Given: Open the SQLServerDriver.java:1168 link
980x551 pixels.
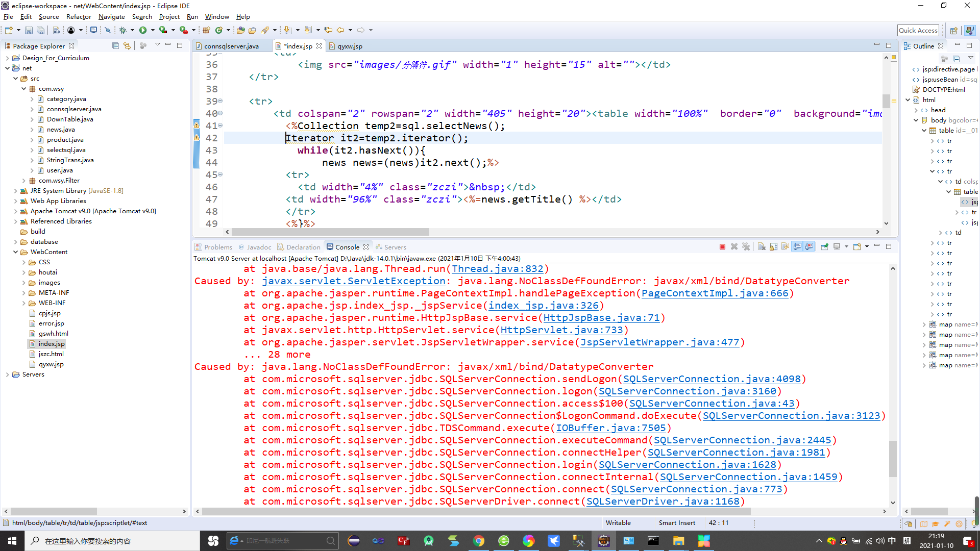Looking at the screenshot, I should pos(663,502).
